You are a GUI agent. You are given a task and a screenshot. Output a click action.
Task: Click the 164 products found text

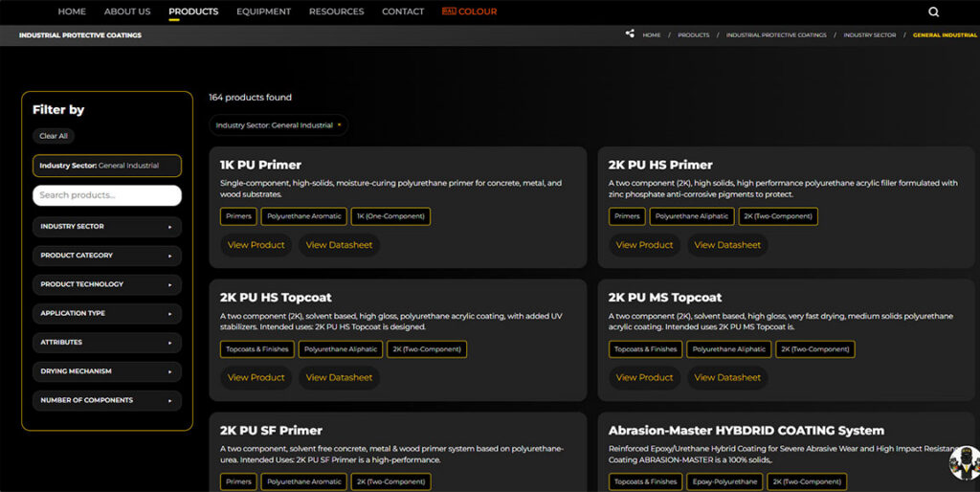pyautogui.click(x=250, y=98)
